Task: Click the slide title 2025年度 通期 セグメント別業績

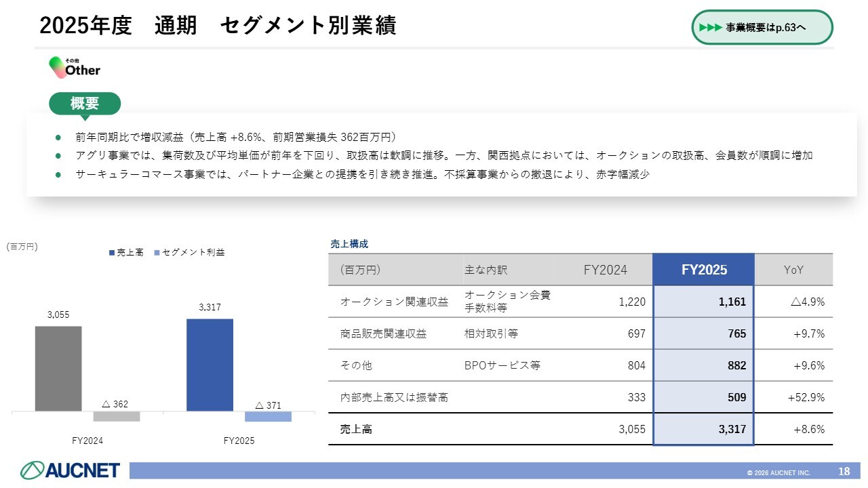Action: 218,25
